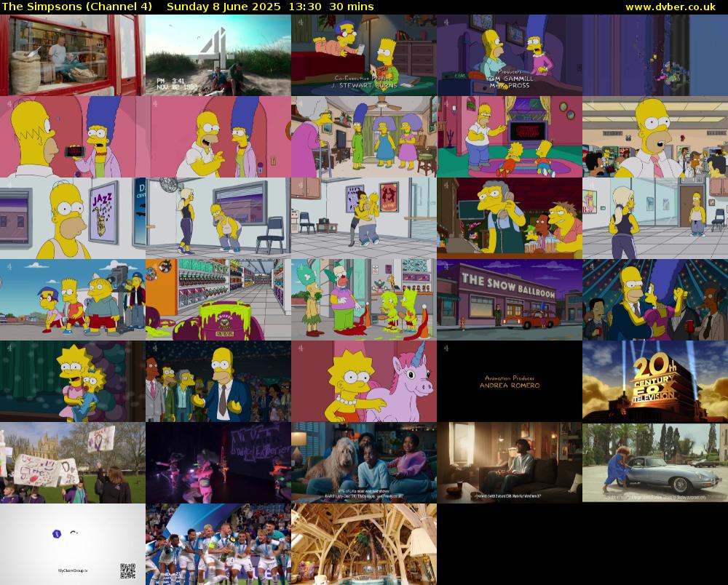
Task: Select the neon dancers stage thumbnail
Action: pyautogui.click(x=218, y=463)
